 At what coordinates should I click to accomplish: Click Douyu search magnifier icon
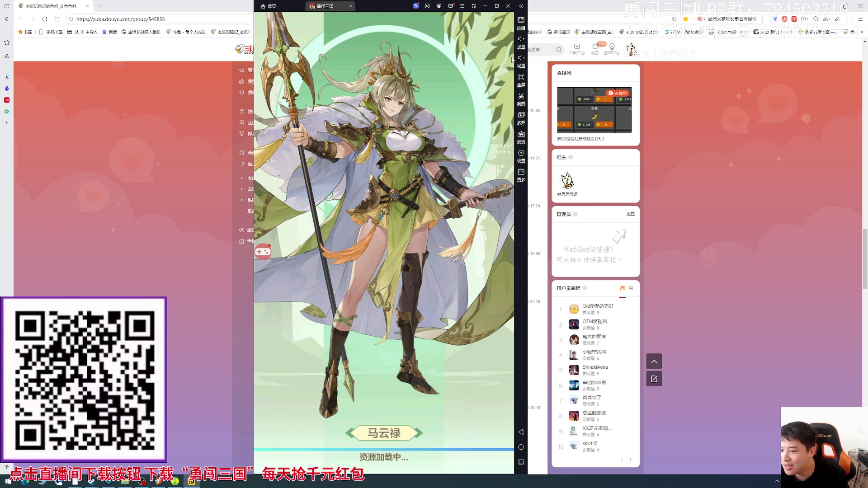point(559,49)
